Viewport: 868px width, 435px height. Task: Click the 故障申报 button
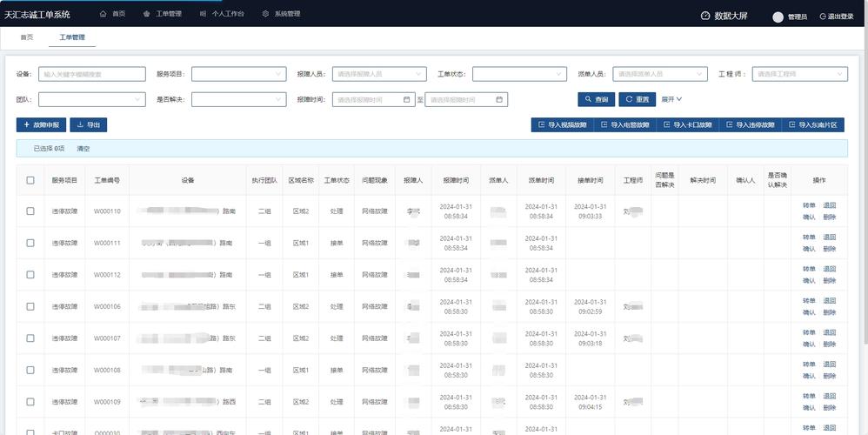[40, 125]
